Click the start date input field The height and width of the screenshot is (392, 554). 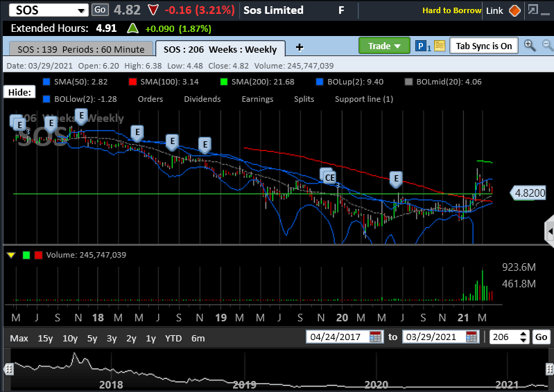[x=338, y=337]
